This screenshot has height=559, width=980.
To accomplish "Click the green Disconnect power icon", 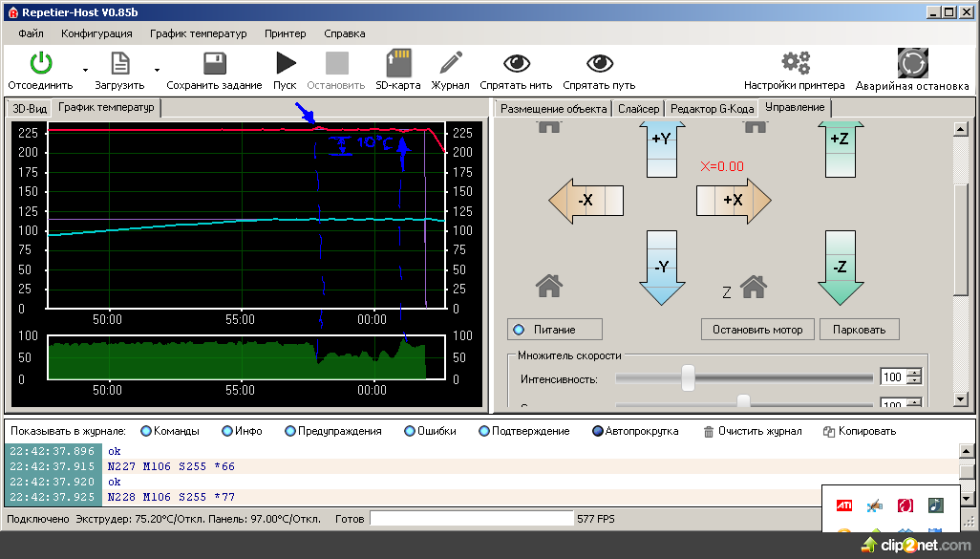I will coord(40,64).
